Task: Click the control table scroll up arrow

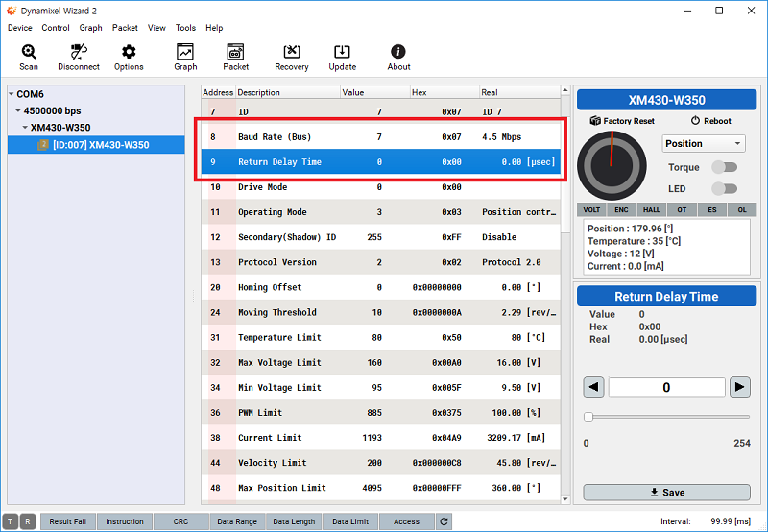Action: click(565, 90)
